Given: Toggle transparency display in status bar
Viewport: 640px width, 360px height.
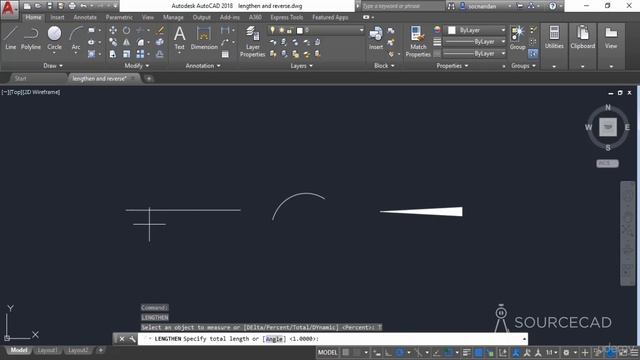Looking at the screenshot, I should pyautogui.click(x=478, y=352).
